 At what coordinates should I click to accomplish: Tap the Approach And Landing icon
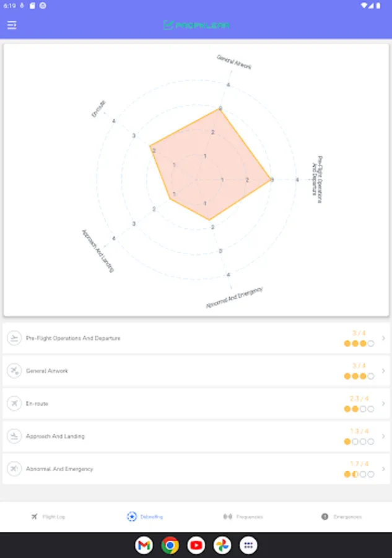(14, 436)
